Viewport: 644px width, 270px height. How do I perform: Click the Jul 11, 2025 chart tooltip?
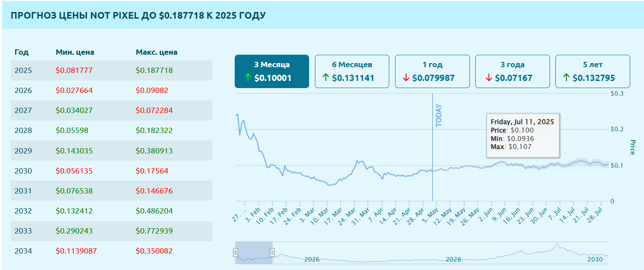click(522, 135)
